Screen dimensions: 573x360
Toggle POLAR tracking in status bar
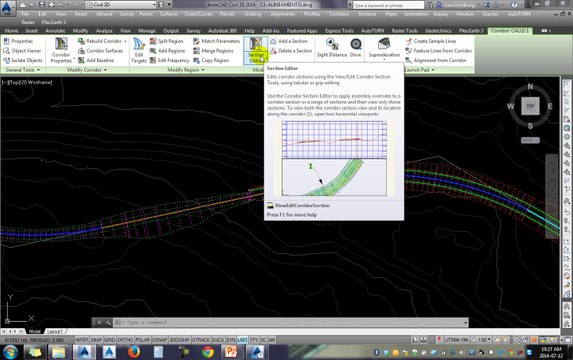143,340
